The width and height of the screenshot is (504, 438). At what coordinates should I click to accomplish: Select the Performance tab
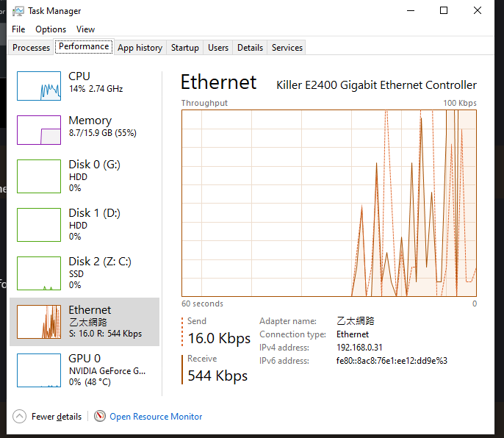(84, 46)
